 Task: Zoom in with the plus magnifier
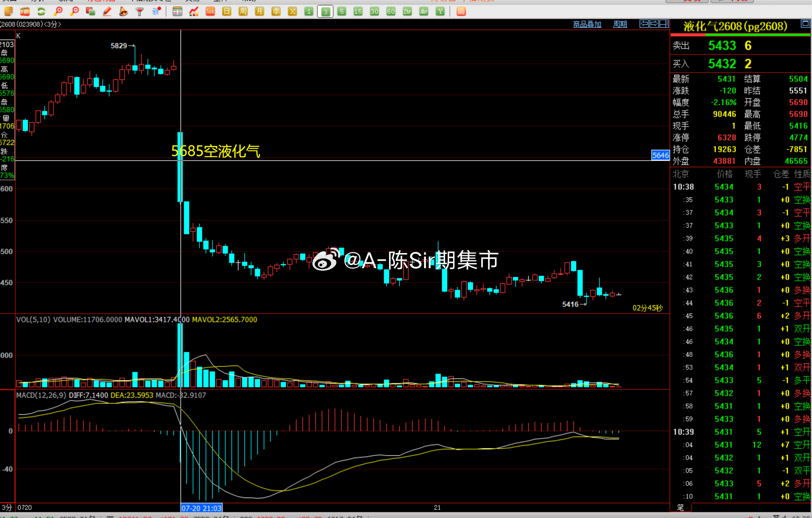click(58, 11)
